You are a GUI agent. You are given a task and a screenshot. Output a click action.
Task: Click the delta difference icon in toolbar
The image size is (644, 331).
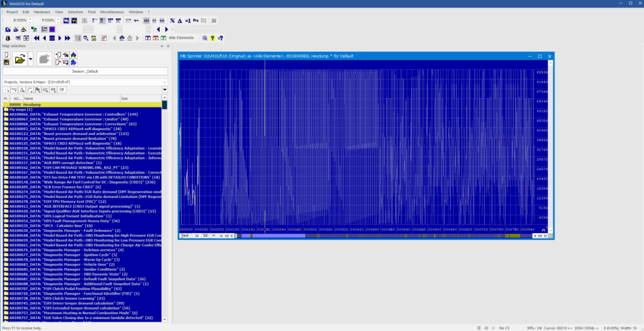point(179,21)
